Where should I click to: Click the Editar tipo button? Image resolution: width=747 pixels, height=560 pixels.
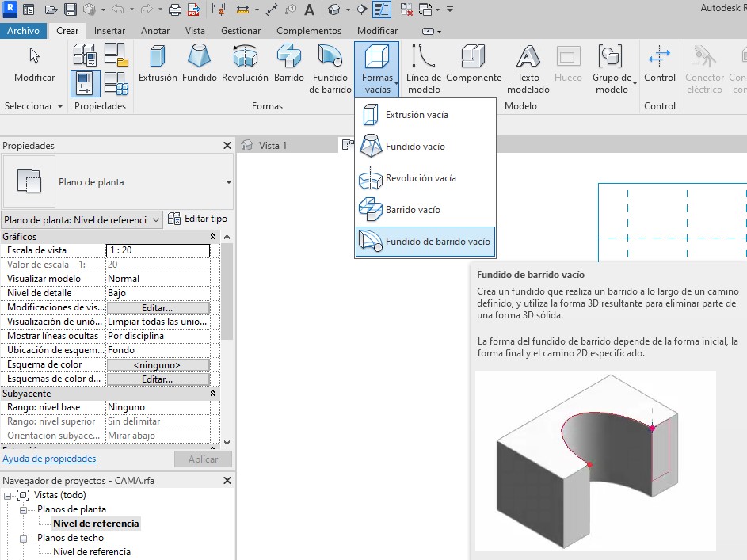tap(199, 219)
